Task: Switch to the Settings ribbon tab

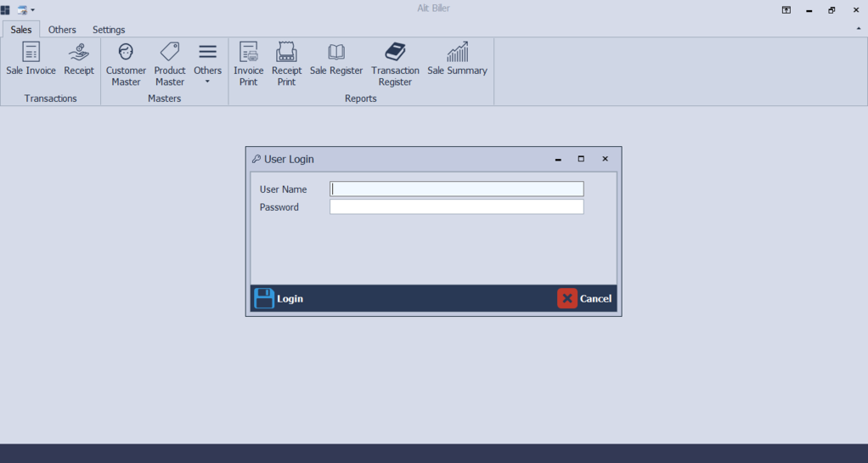Action: pyautogui.click(x=109, y=30)
